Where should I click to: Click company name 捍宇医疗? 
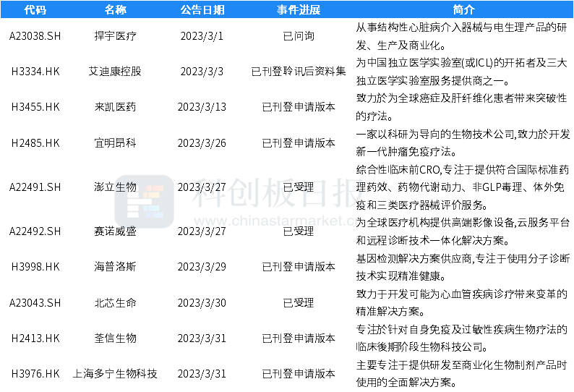click(x=116, y=36)
